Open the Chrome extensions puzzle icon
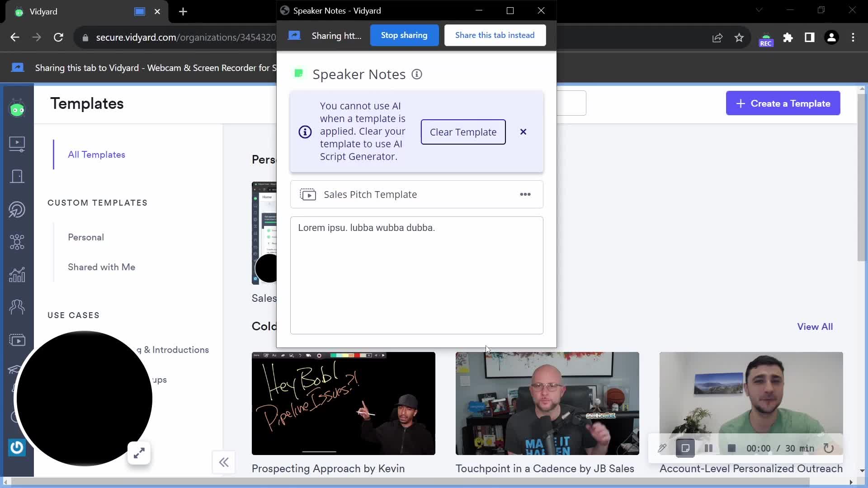This screenshot has width=868, height=488. coord(788,38)
